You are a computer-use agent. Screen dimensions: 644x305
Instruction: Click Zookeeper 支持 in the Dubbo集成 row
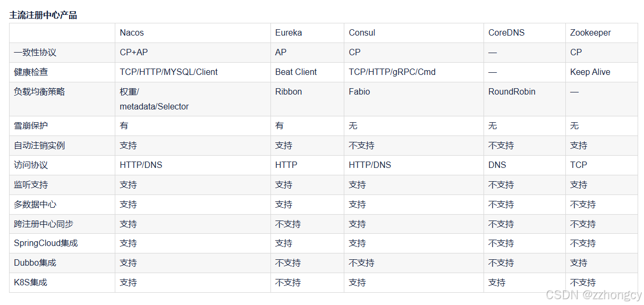tap(579, 263)
